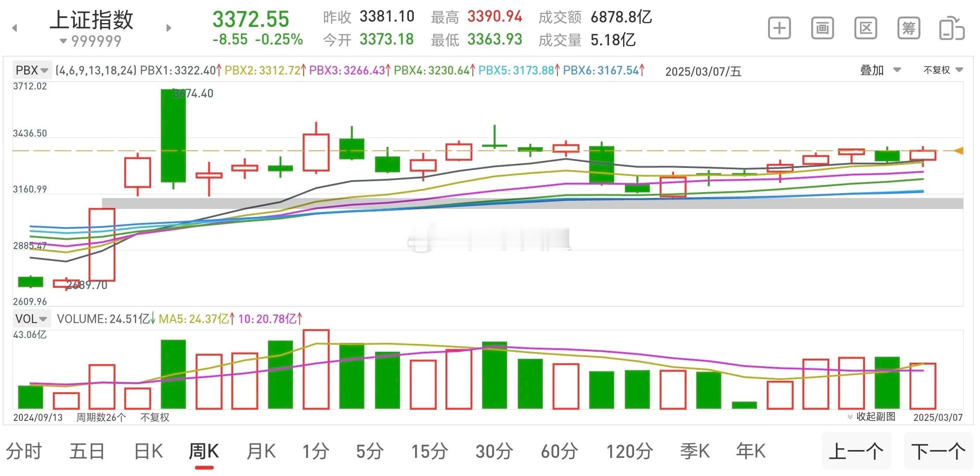
Task: Select the 周K tab
Action: tap(204, 451)
